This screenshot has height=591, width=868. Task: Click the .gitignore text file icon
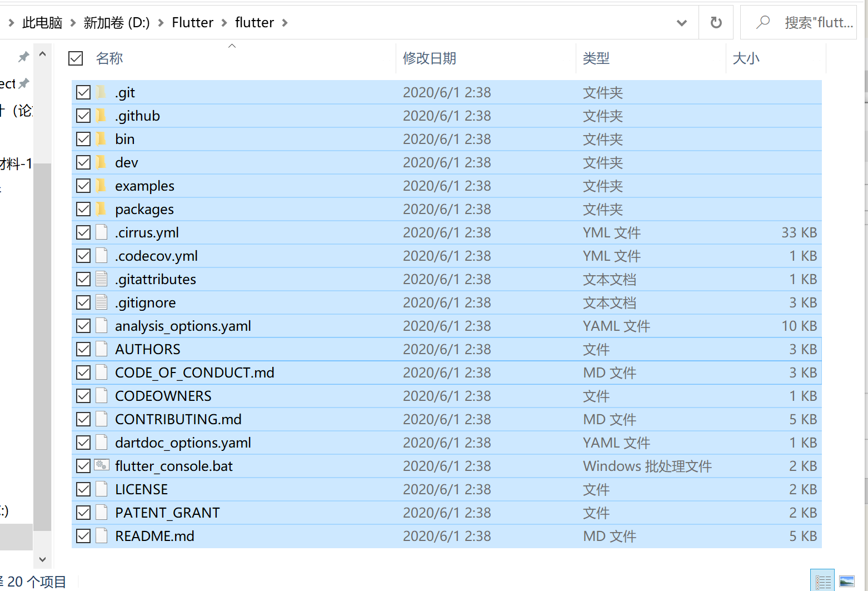101,302
